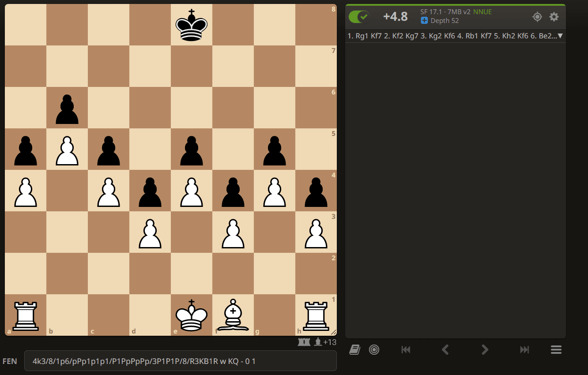Select the white bishop on f1

click(x=233, y=315)
